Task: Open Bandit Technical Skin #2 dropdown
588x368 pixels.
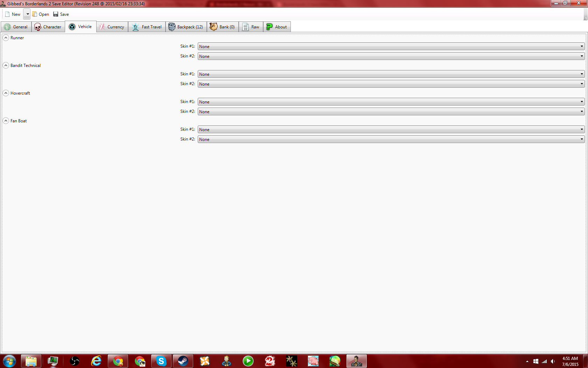Action: point(391,84)
